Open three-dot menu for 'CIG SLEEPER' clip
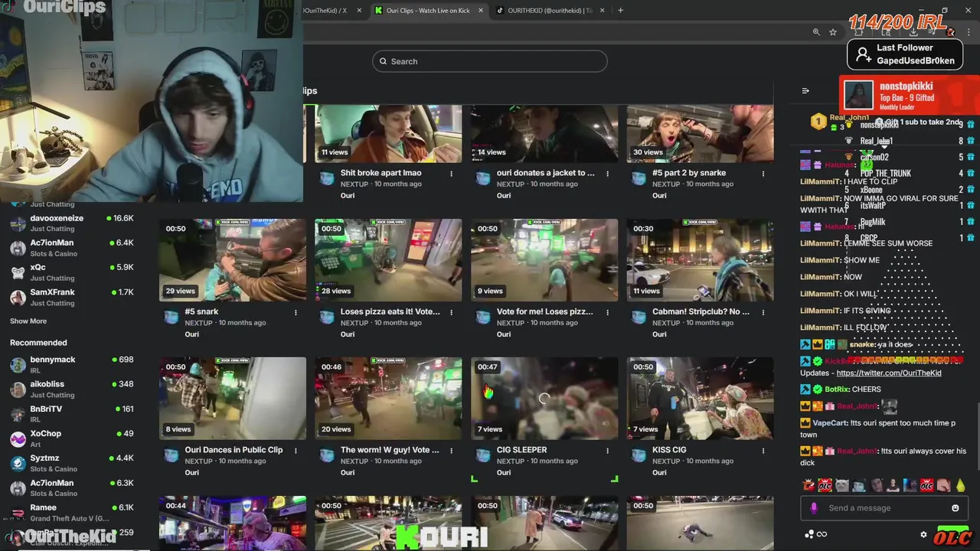Image resolution: width=980 pixels, height=551 pixels. tap(608, 451)
